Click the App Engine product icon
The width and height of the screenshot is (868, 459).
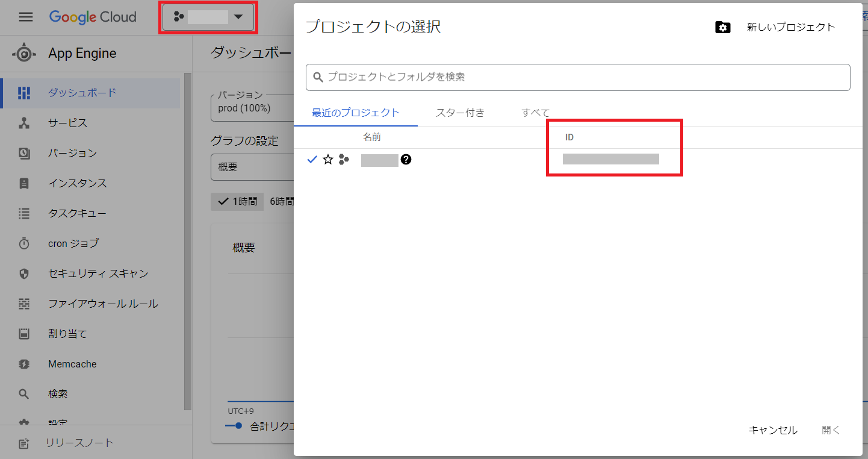(24, 54)
